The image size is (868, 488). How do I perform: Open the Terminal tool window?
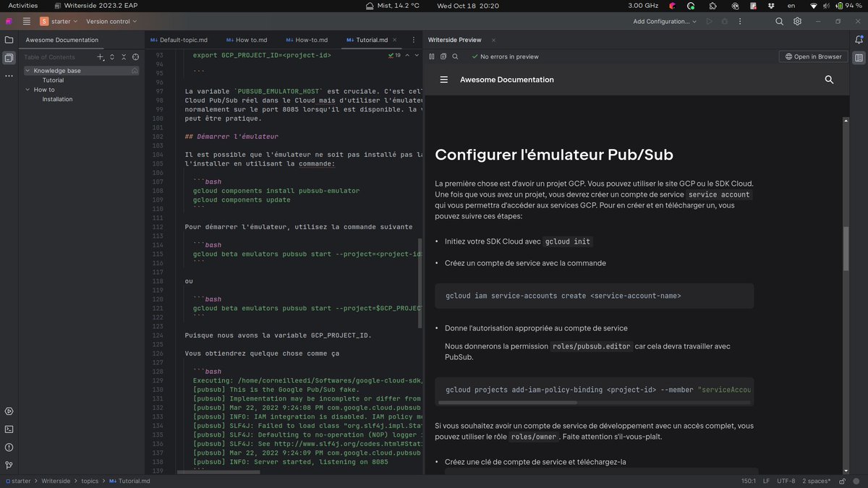click(x=9, y=429)
